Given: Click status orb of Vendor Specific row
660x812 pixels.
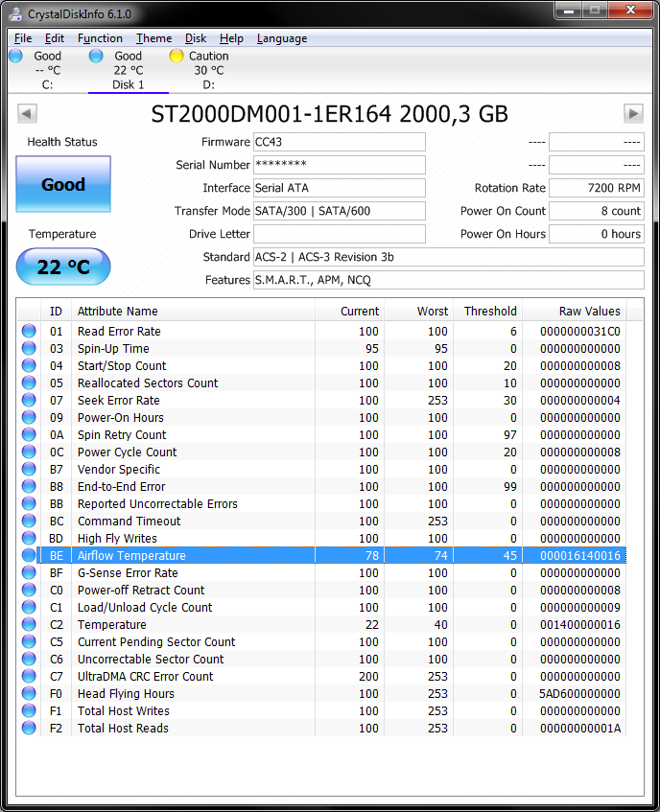Looking at the screenshot, I should (29, 469).
